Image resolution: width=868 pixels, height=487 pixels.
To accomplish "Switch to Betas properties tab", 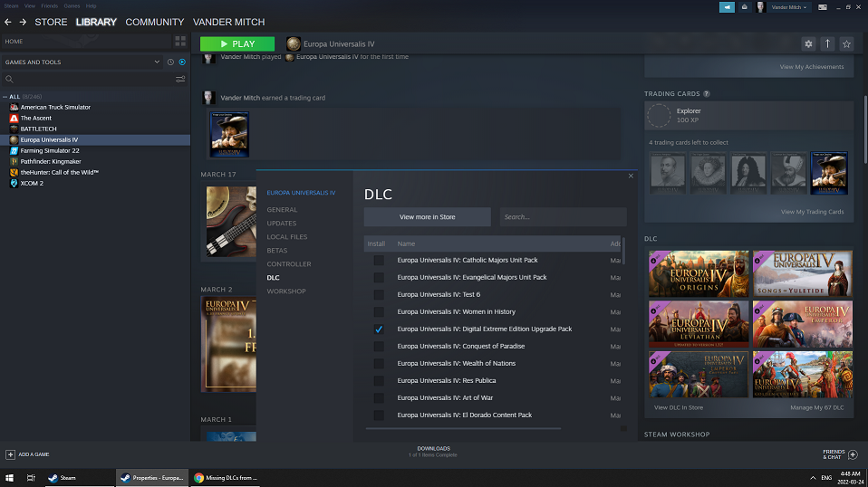I will pyautogui.click(x=276, y=251).
